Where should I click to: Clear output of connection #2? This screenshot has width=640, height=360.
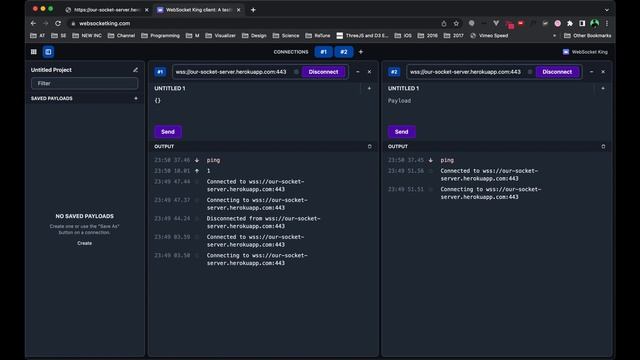(603, 146)
